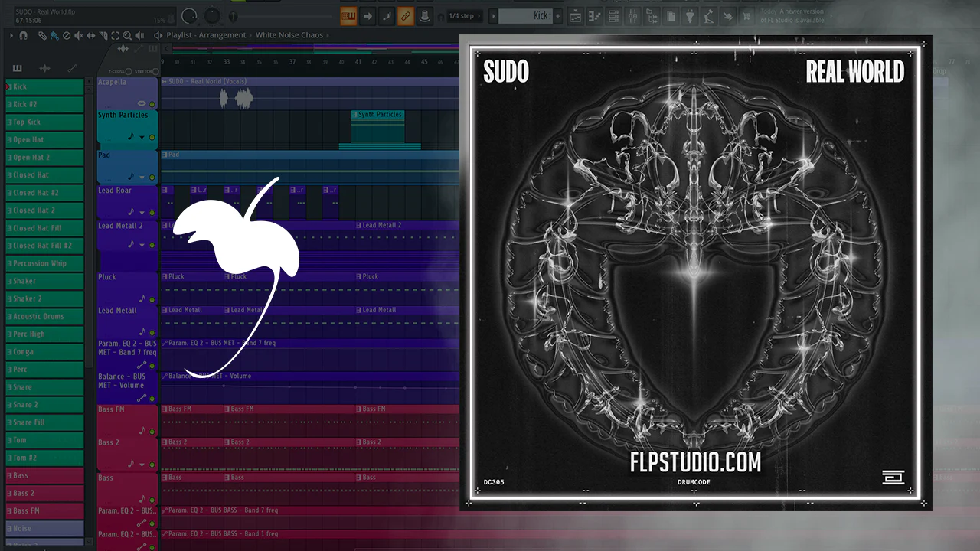Toggle the link/multilink controllers chain icon
The width and height of the screenshot is (980, 551).
pyautogui.click(x=406, y=16)
